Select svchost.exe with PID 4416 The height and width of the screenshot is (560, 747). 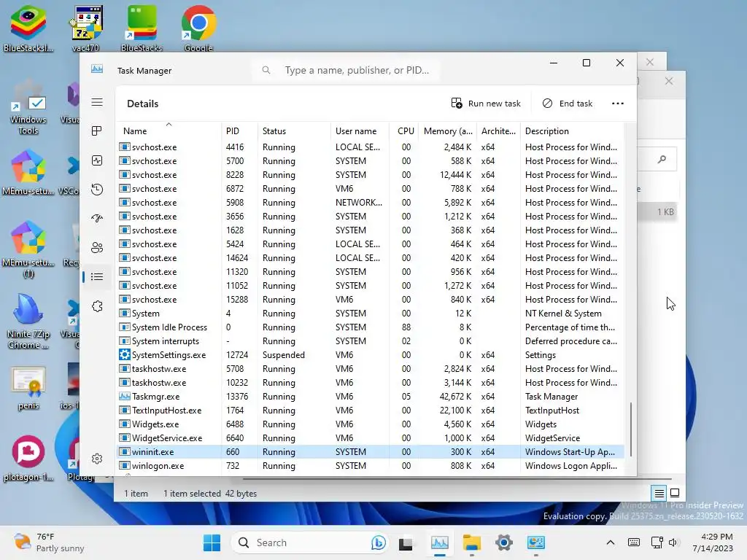[x=370, y=147]
